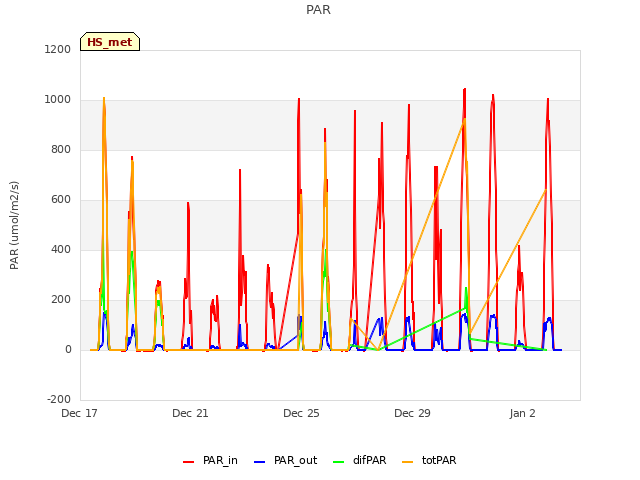The image size is (640, 480).
Task: Select the PAR chart title
Action: click(318, 10)
